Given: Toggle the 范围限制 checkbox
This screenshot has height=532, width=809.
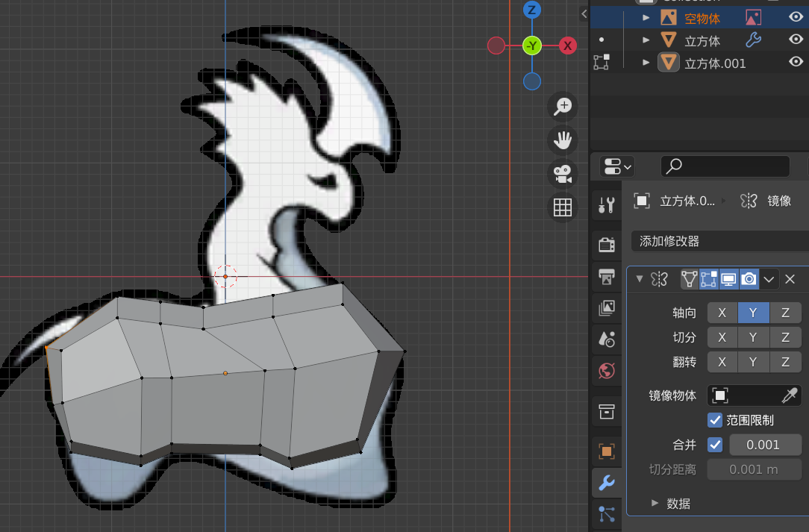Looking at the screenshot, I should point(715,420).
